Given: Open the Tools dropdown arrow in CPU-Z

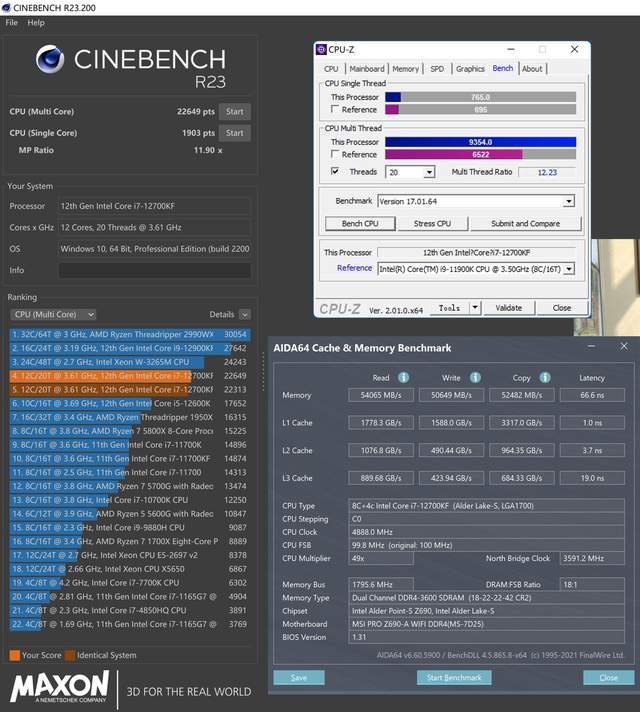Looking at the screenshot, I should coord(475,308).
